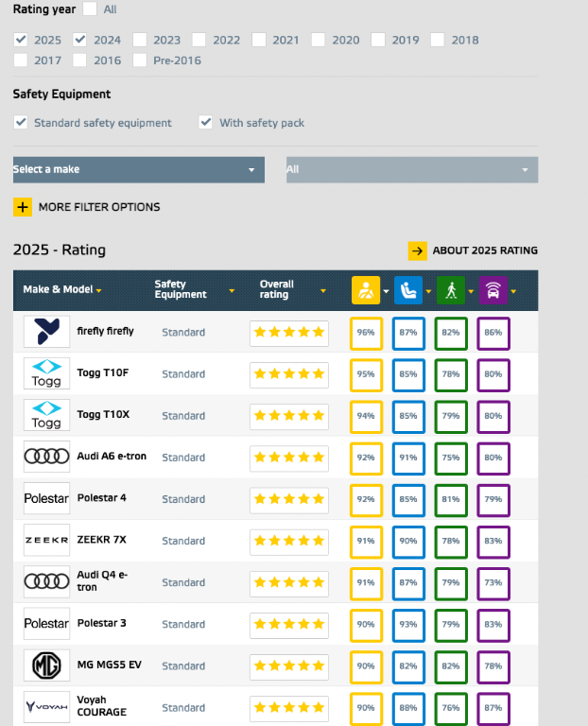Click the five-star rating for Togg T10F
The image size is (588, 726).
click(x=289, y=374)
